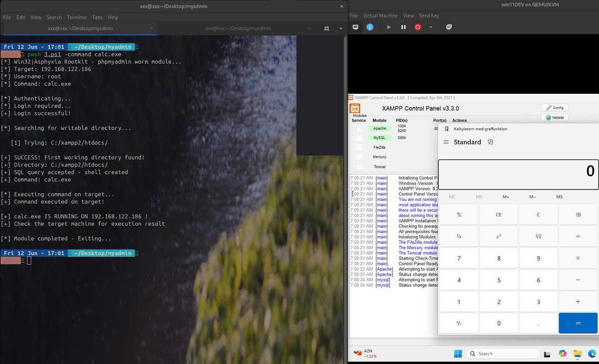Click new terminal tab icon

[x=326, y=28]
